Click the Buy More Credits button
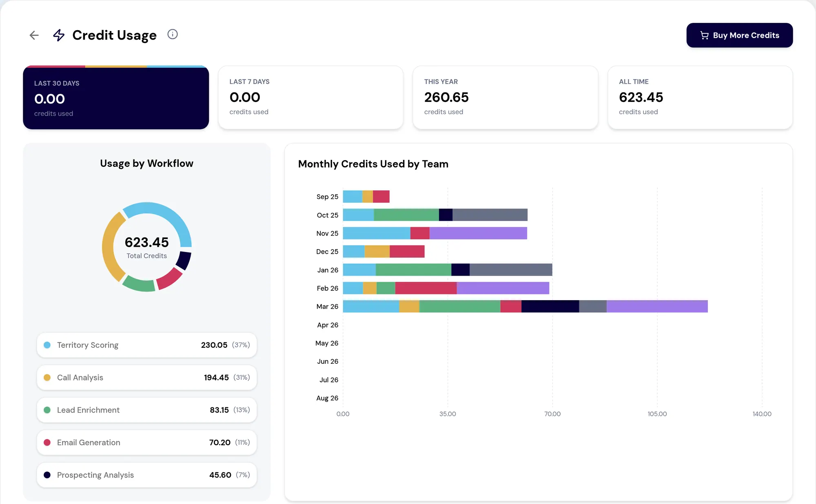The width and height of the screenshot is (816, 504). [739, 35]
